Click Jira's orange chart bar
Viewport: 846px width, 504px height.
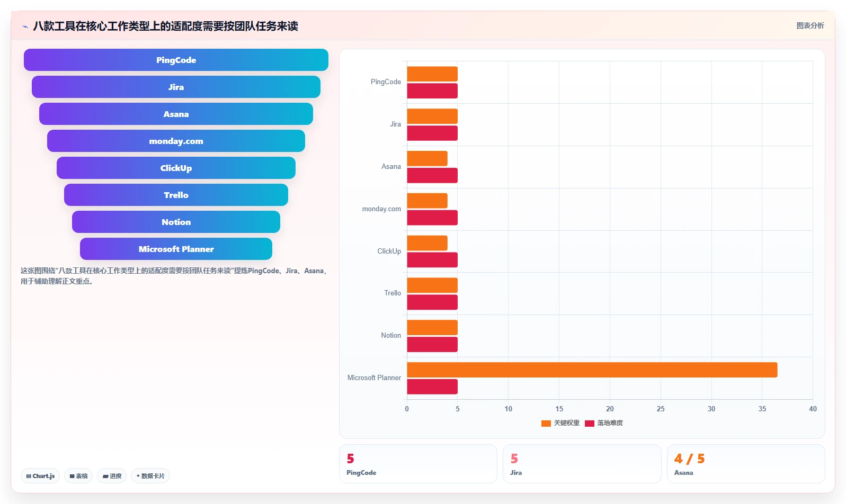[x=432, y=116]
